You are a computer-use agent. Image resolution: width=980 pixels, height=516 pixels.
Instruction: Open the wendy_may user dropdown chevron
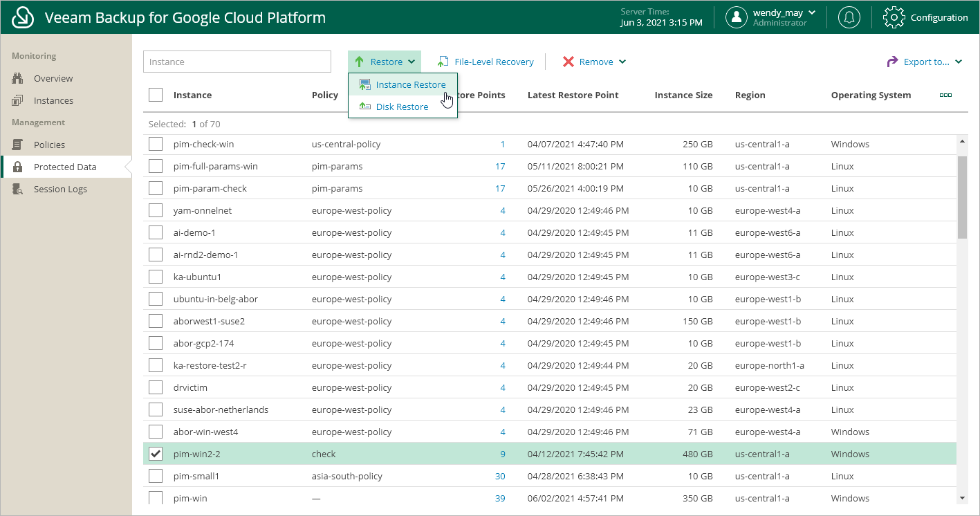click(x=812, y=12)
